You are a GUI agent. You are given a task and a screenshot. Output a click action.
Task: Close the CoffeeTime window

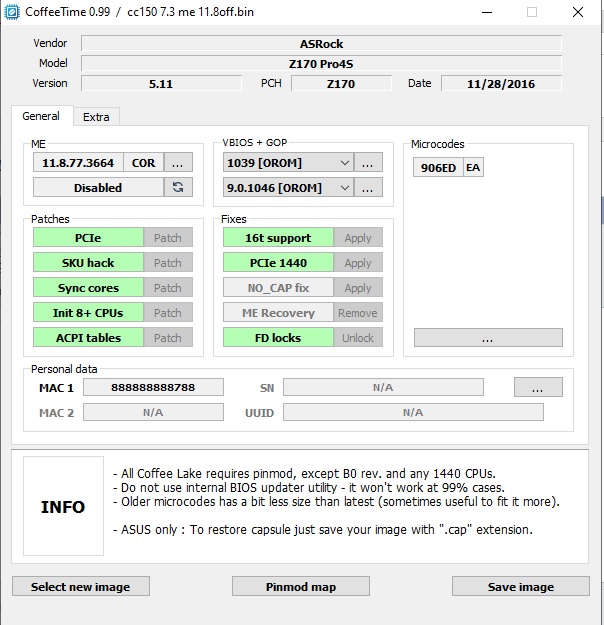click(578, 12)
